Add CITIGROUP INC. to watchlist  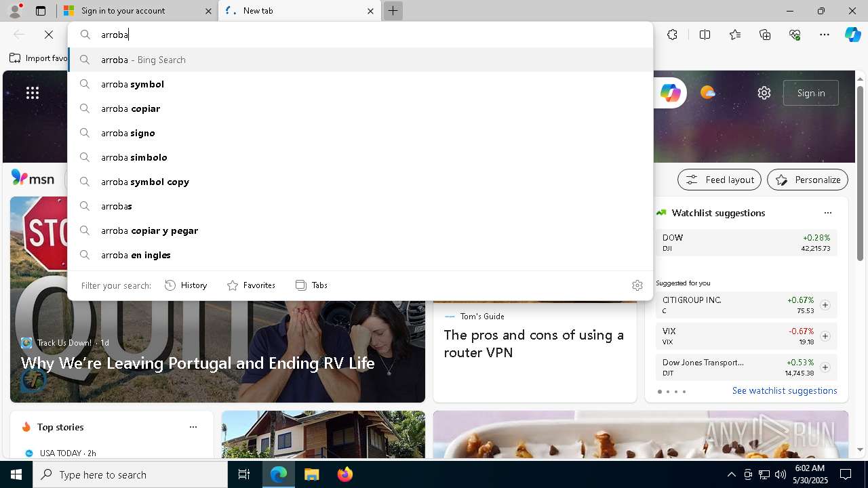[x=825, y=305]
